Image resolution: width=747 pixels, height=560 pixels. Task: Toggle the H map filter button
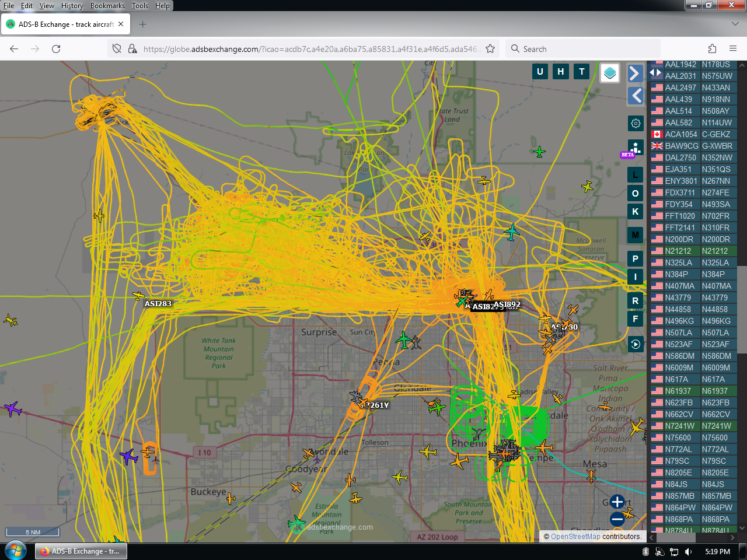[561, 72]
